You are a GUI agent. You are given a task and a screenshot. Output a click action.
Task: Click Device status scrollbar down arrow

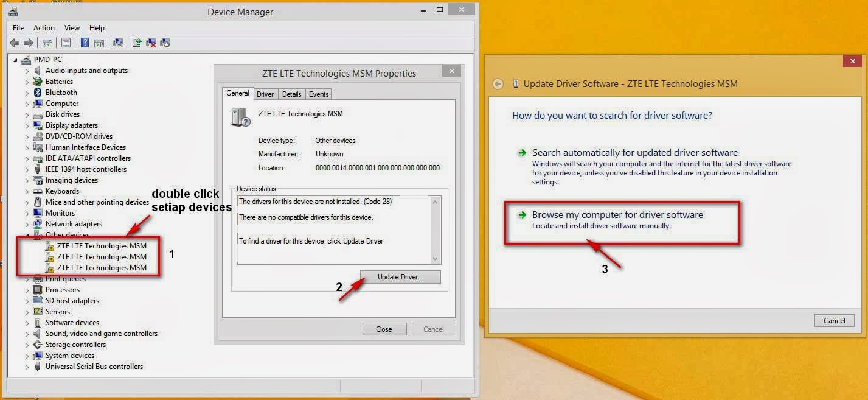tap(435, 259)
